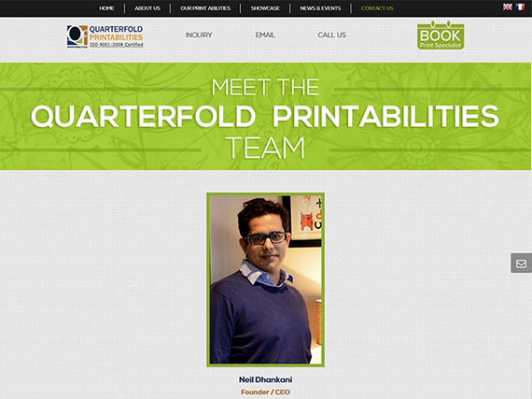Viewport: 532px width, 399px height.
Task: Click the ISO 9001:2008 Certified text
Action: click(x=116, y=45)
